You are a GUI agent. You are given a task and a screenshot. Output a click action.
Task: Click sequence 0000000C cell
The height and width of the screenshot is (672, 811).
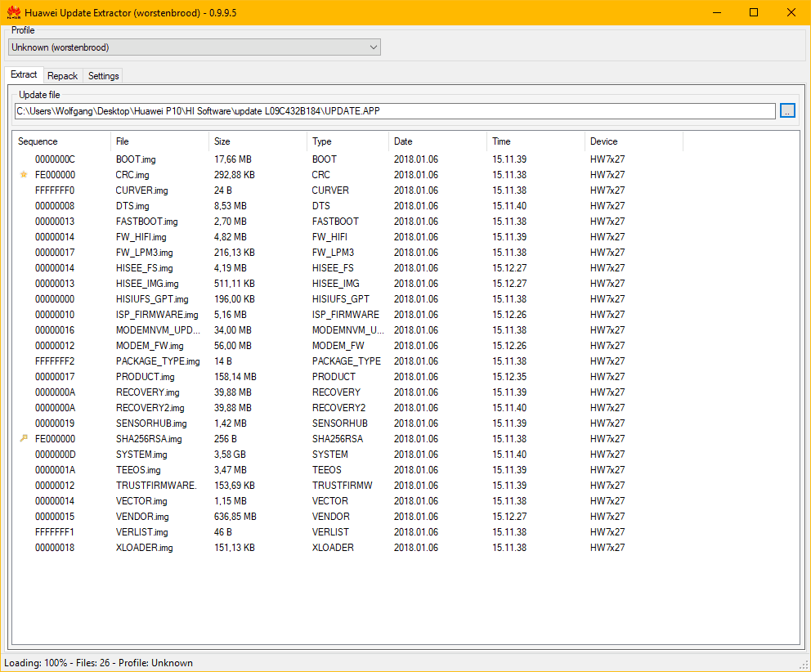click(x=55, y=159)
